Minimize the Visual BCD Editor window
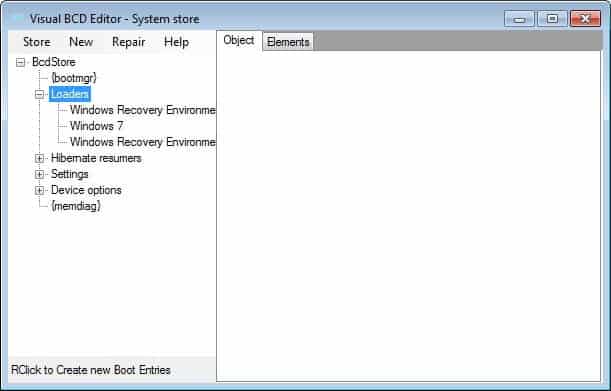The width and height of the screenshot is (611, 391). [519, 19]
